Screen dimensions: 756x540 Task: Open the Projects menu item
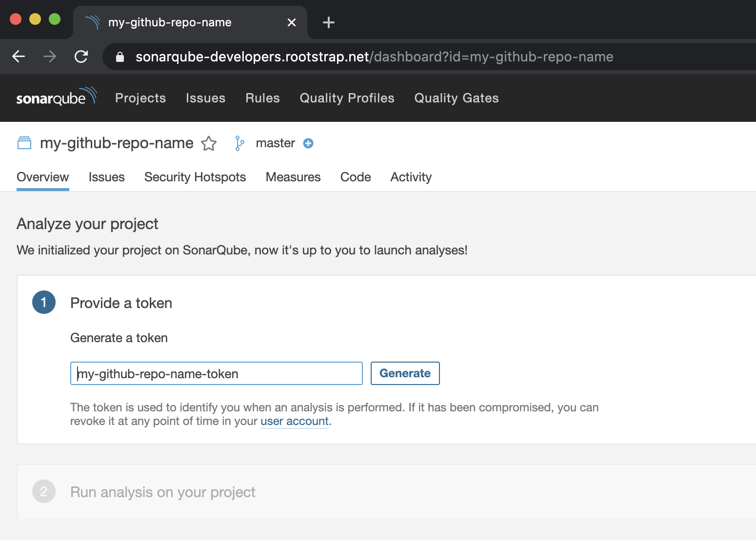(x=140, y=98)
